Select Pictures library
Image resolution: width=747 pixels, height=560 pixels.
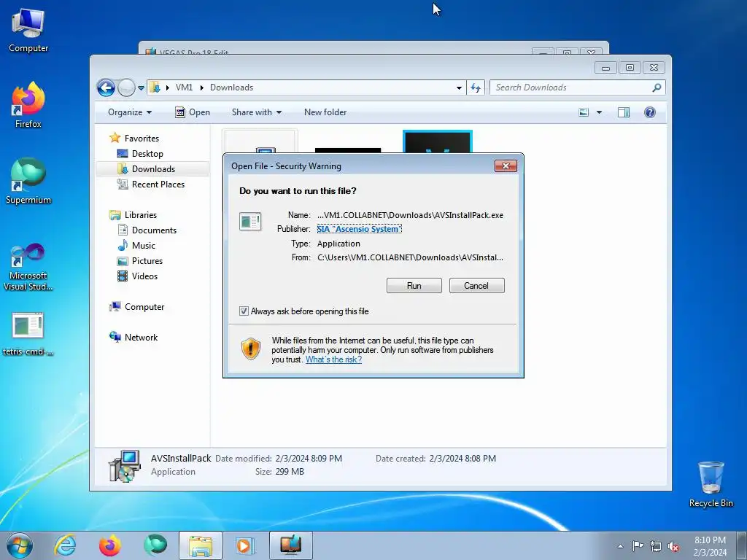coord(147,261)
